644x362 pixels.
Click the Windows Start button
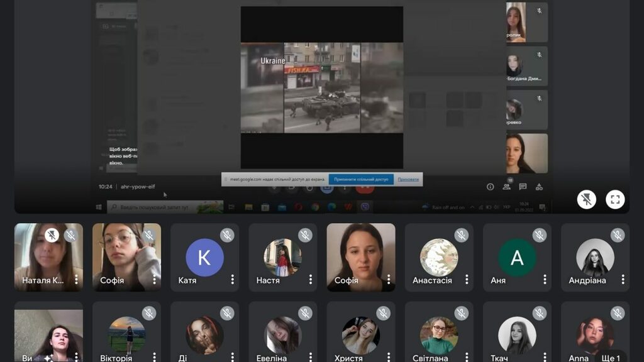99,207
